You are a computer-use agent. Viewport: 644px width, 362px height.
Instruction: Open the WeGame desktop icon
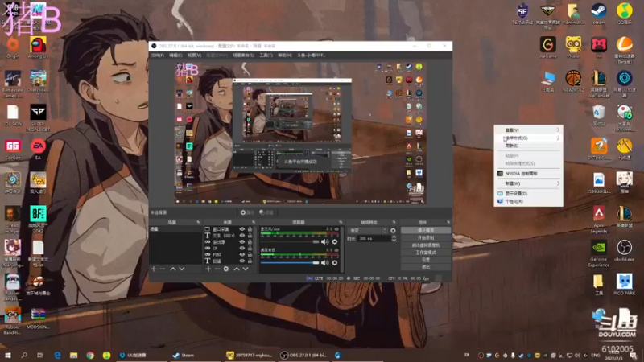coord(548,47)
